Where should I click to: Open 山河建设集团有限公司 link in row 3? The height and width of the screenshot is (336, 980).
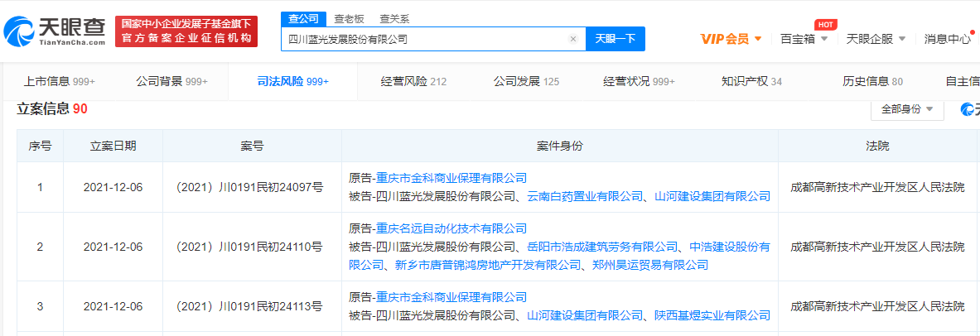585,315
